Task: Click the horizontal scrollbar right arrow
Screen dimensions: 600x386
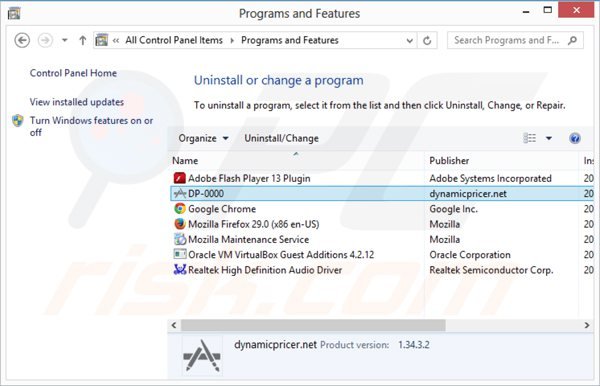Action: [x=587, y=325]
